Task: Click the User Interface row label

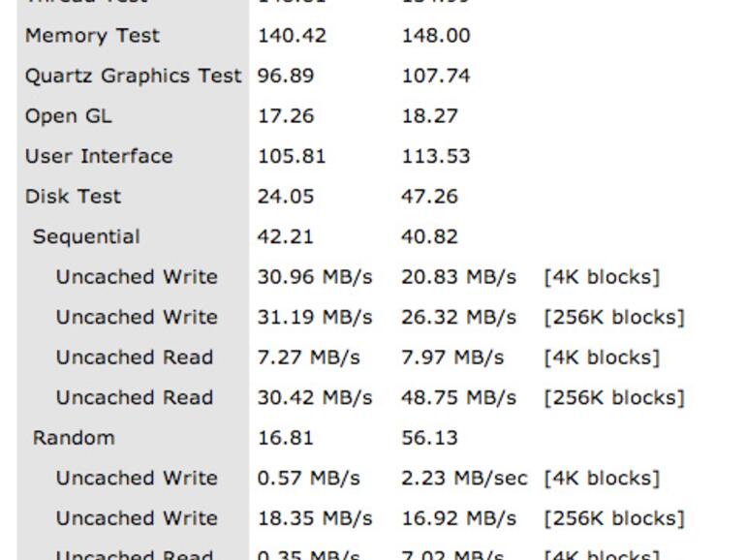Action: (99, 156)
